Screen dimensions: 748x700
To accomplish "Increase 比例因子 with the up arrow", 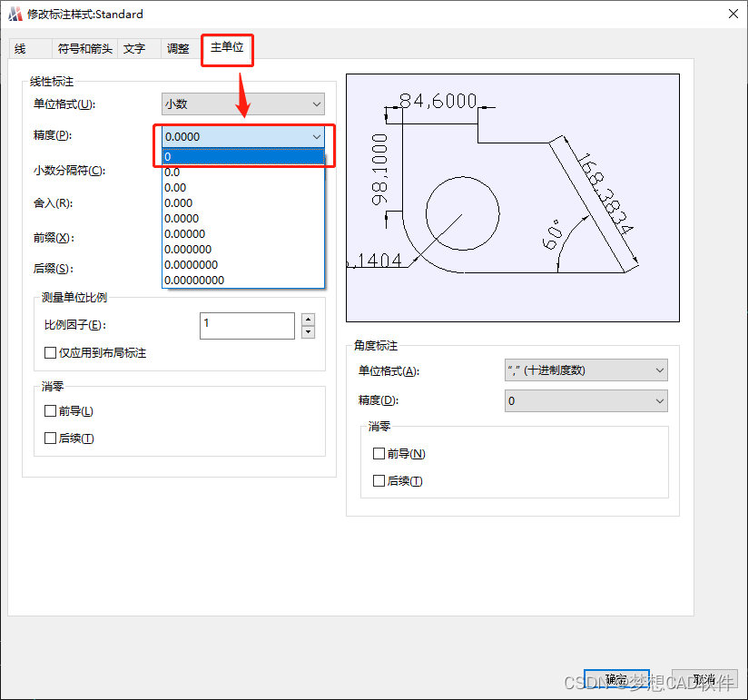I will pyautogui.click(x=308, y=320).
